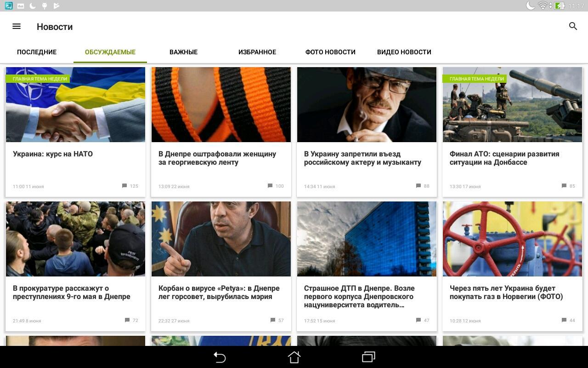This screenshot has height=368, width=588.
Task: Tap timestamp '10:28 12 июня'
Action: [465, 321]
